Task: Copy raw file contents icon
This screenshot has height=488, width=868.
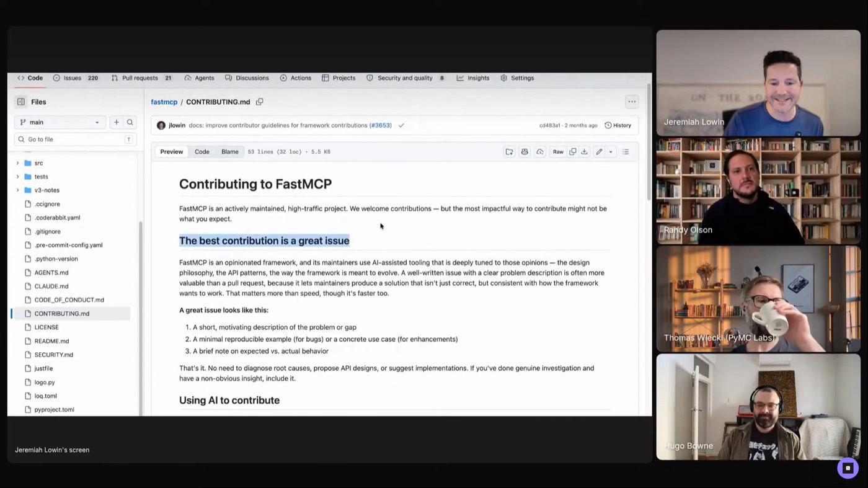Action: point(573,152)
